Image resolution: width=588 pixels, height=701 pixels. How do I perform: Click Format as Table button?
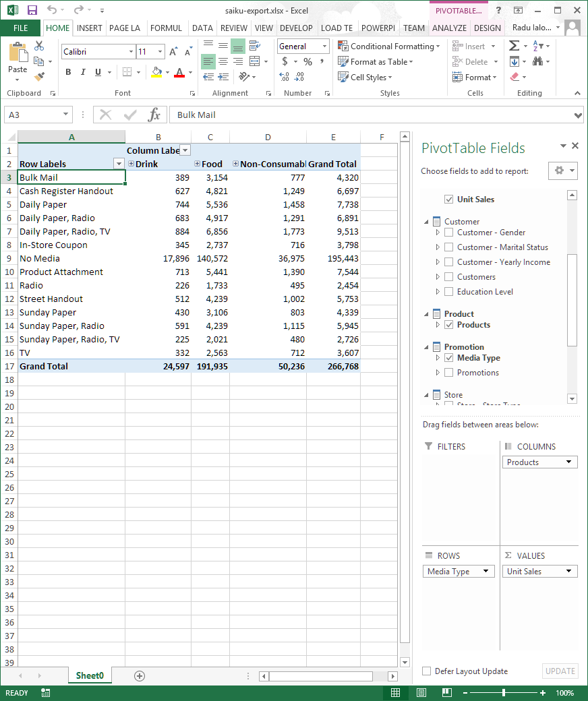coord(376,62)
